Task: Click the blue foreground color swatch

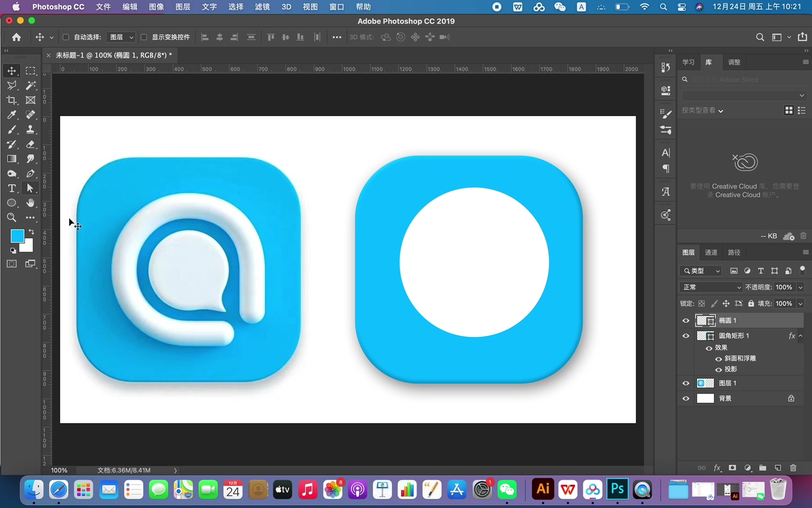Action: tap(17, 236)
